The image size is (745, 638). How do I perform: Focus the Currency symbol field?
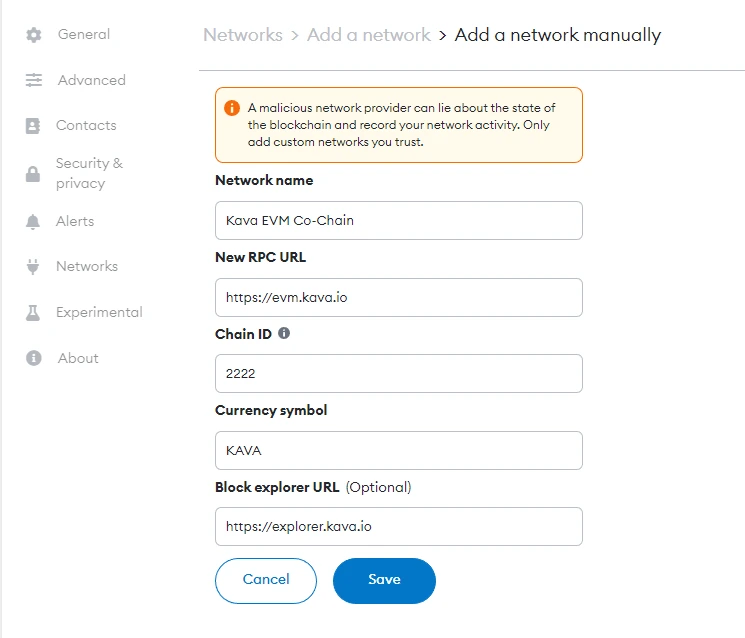[x=399, y=450]
